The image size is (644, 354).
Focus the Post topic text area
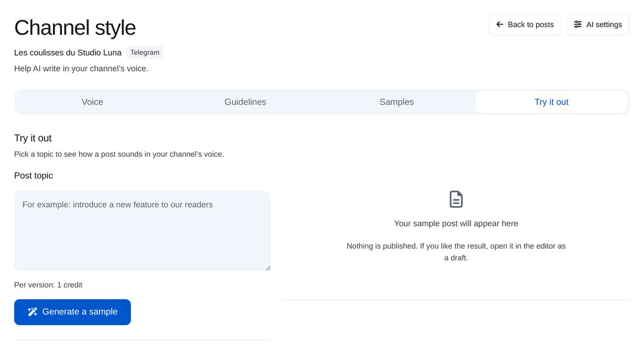[x=142, y=231]
